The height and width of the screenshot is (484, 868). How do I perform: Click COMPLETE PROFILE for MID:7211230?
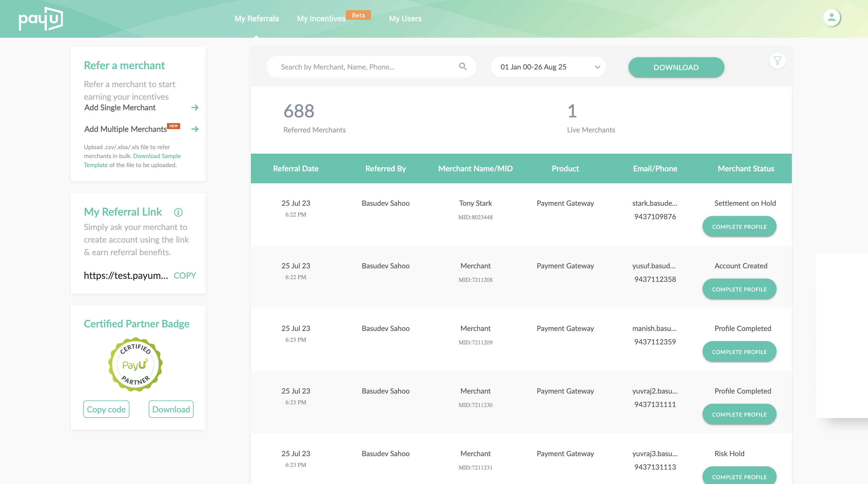pos(739,414)
